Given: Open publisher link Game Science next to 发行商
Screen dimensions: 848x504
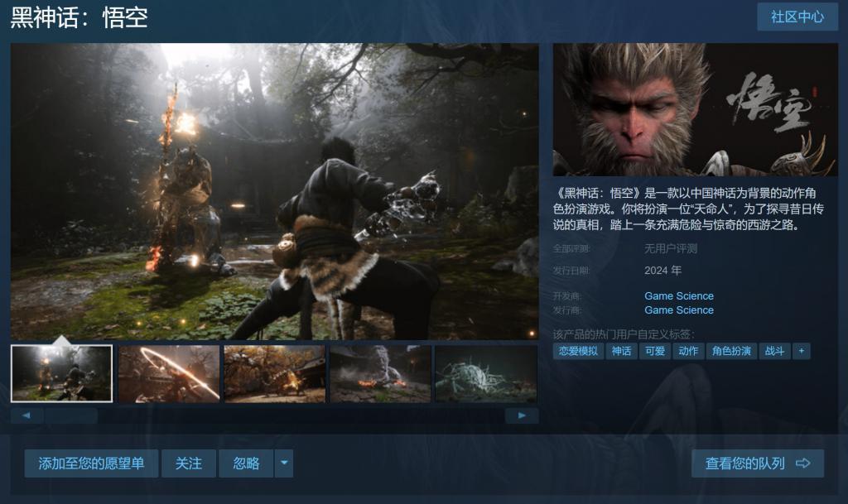Looking at the screenshot, I should (679, 310).
